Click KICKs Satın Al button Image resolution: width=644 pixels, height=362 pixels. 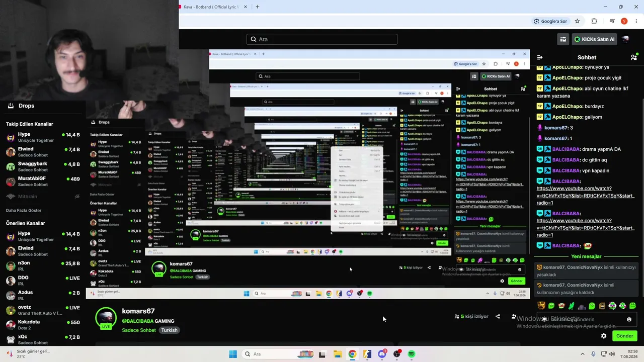(594, 39)
